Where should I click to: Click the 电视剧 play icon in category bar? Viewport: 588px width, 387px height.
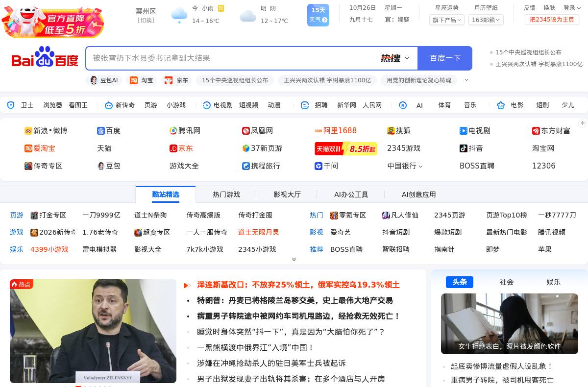tap(206, 105)
